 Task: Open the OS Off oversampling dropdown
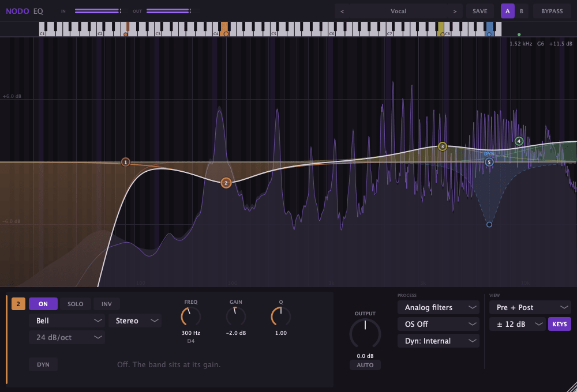pos(439,324)
